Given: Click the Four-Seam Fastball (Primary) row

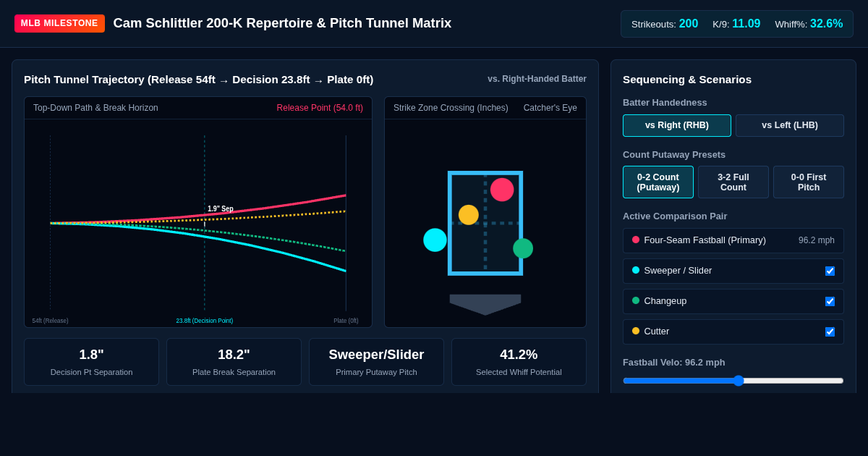Looking at the screenshot, I should coord(733,240).
